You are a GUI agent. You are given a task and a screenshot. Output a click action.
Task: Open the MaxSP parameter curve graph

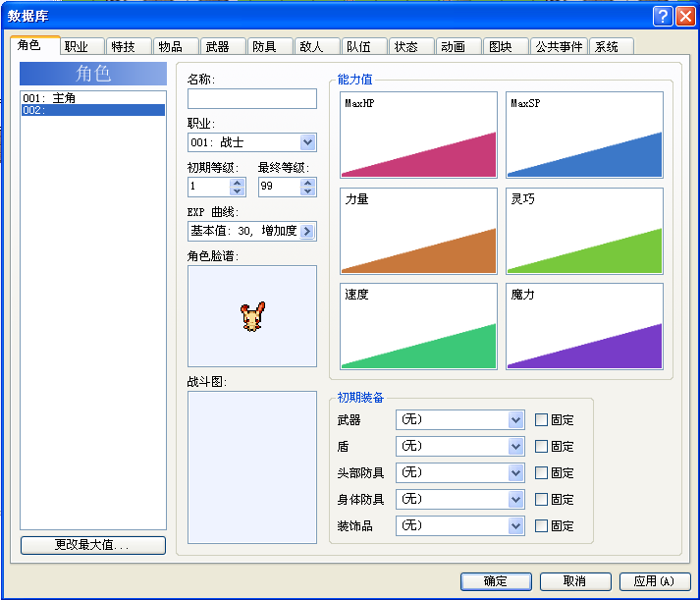tap(584, 135)
